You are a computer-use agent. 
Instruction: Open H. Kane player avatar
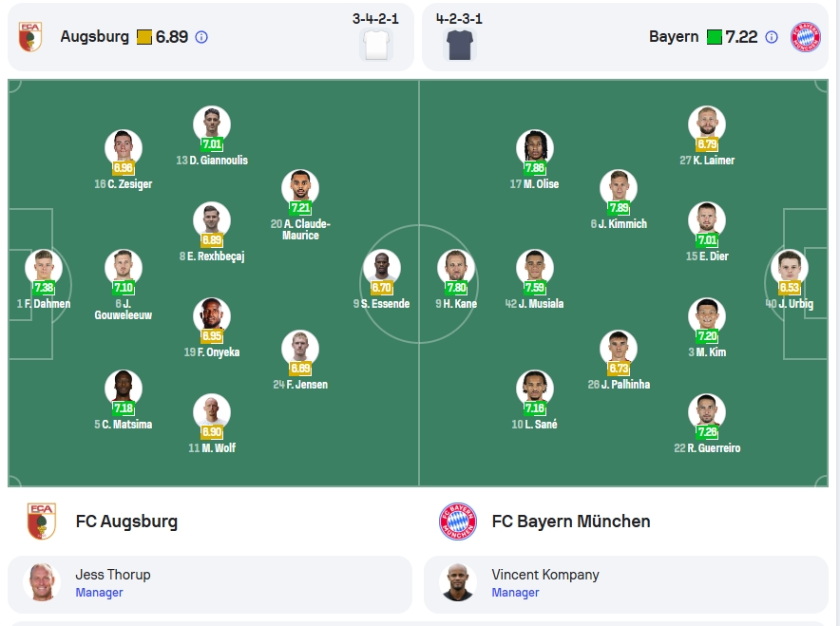click(456, 268)
